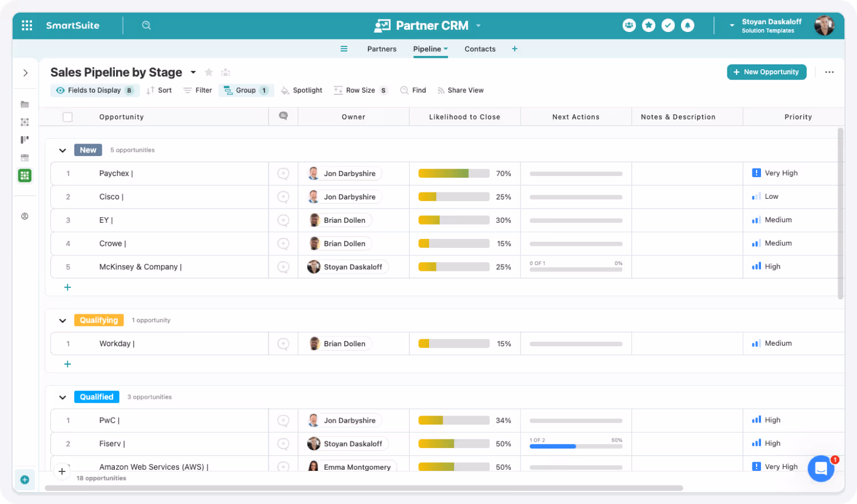The image size is (857, 504).
Task: Click Jon Darbyshire owner chip on Paychex row
Action: point(343,173)
